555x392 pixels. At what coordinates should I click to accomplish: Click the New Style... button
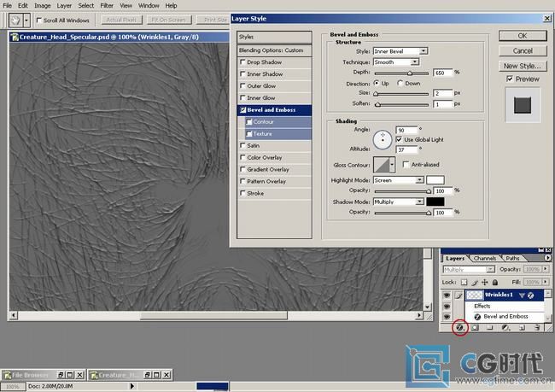pyautogui.click(x=523, y=66)
